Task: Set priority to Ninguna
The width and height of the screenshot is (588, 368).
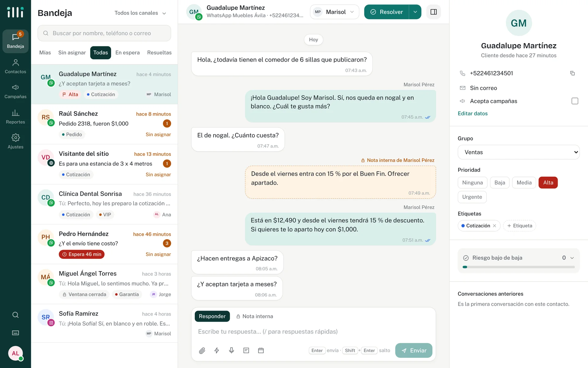Action: (472, 182)
